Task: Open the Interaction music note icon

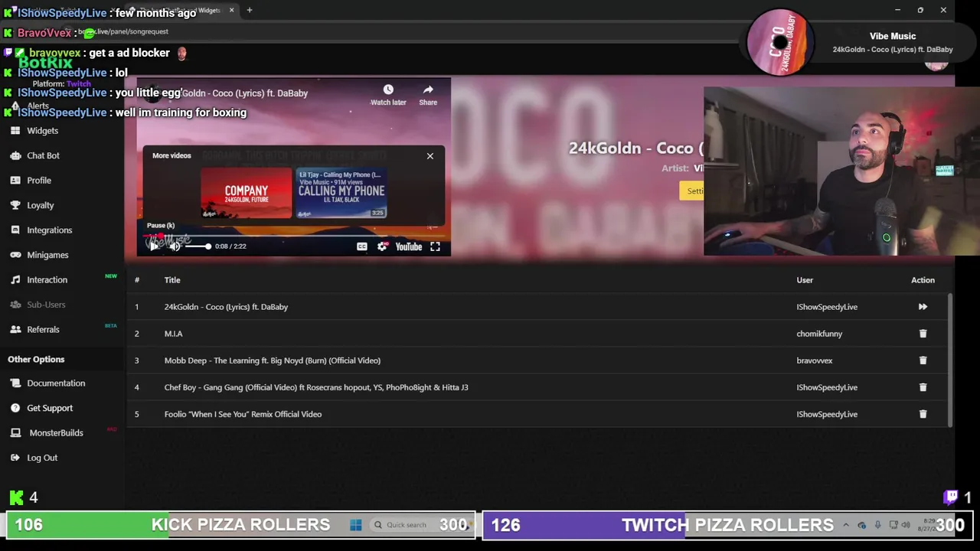Action: point(15,280)
